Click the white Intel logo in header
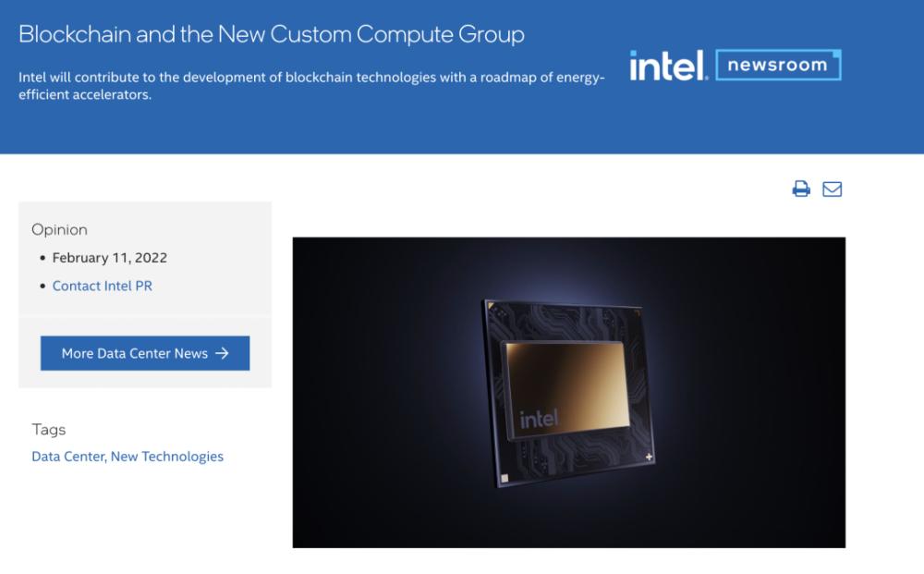924x574 pixels. tap(668, 66)
